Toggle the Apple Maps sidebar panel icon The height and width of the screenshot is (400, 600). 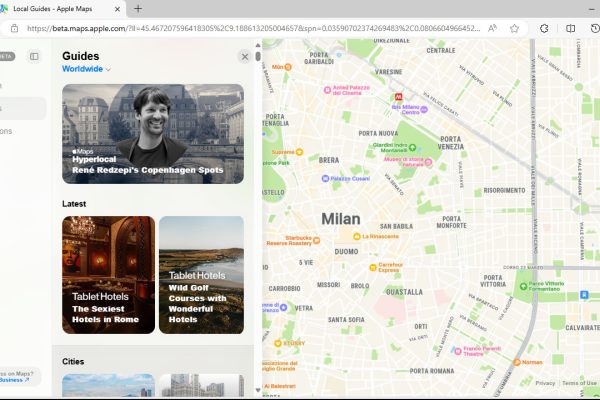click(x=34, y=57)
